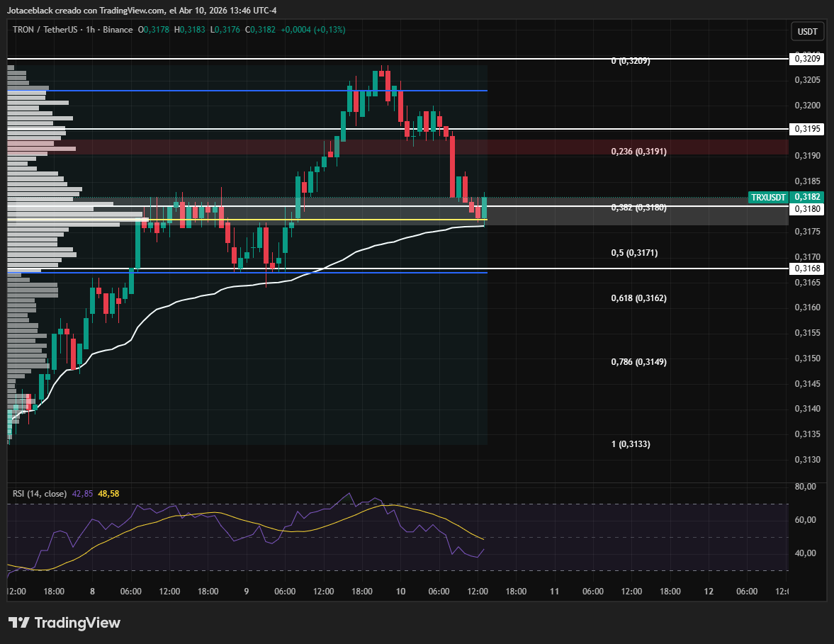Select the RSI (14, close) indicator title
Image resolution: width=834 pixels, height=644 pixels.
coord(40,493)
